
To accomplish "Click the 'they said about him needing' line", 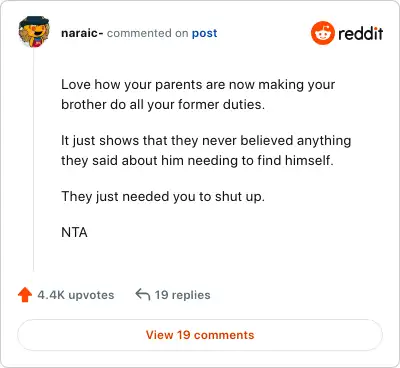I will pyautogui.click(x=197, y=161).
